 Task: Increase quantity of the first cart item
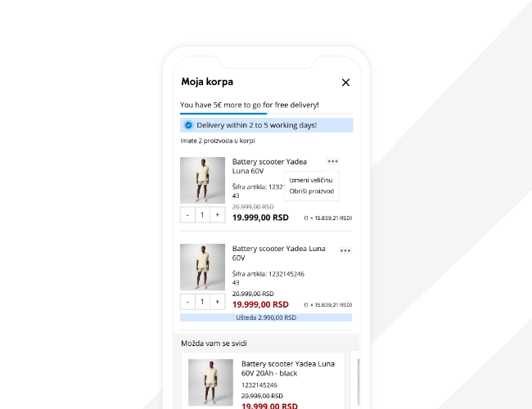click(x=218, y=215)
